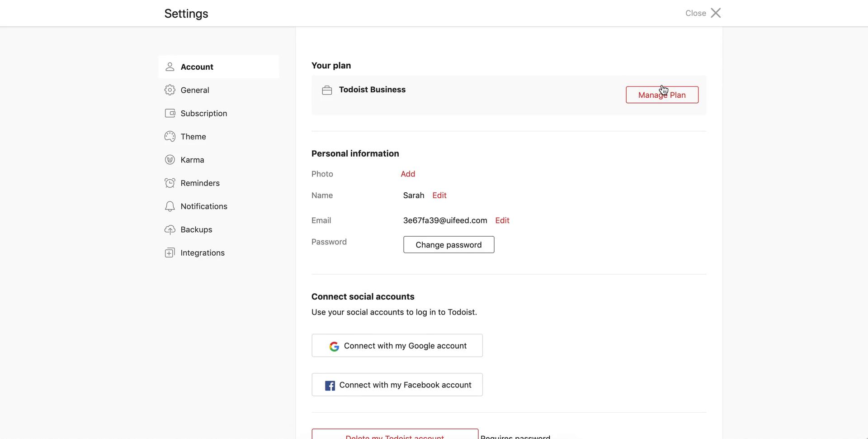Image resolution: width=868 pixels, height=439 pixels.
Task: Click the Personal information heading
Action: coord(355,154)
